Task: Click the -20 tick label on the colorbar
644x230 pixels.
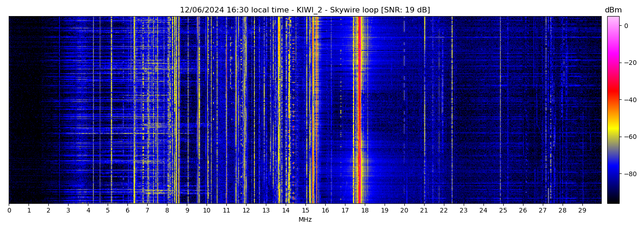Action: pyautogui.click(x=629, y=63)
